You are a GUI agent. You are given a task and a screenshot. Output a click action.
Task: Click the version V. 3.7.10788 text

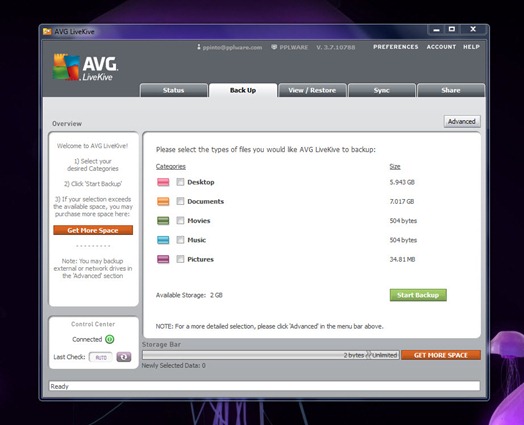336,47
